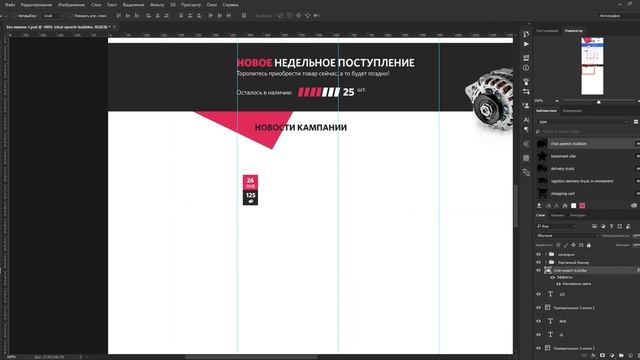The width and height of the screenshot is (640, 360).
Task: Click the add layer style fx icon in Libraries
Action: click(565, 205)
